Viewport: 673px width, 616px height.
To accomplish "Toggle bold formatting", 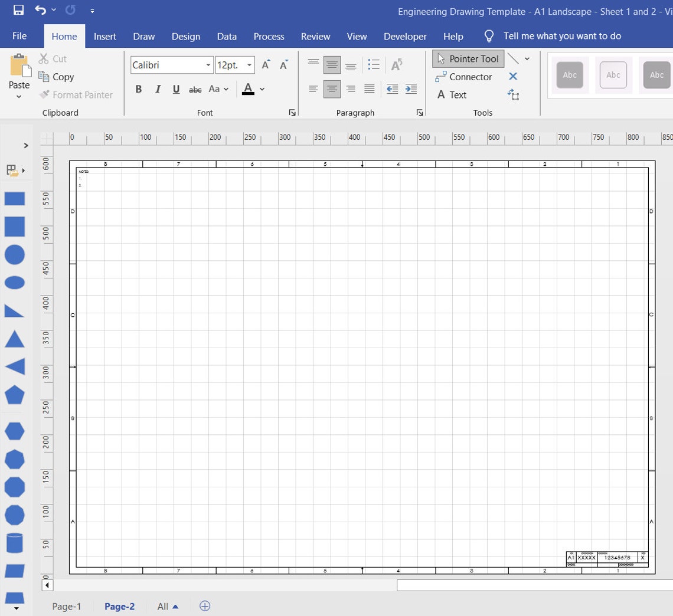I will pyautogui.click(x=139, y=89).
